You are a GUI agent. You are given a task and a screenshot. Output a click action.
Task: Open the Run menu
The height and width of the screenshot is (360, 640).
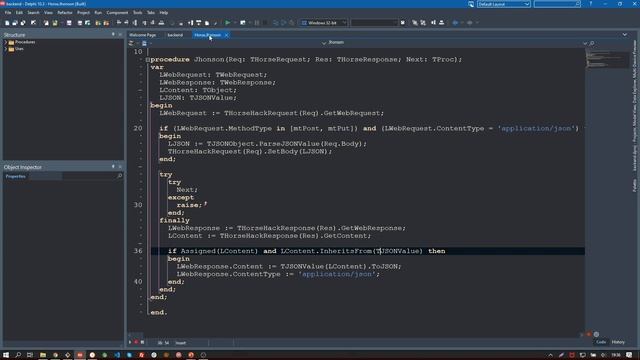(x=98, y=13)
